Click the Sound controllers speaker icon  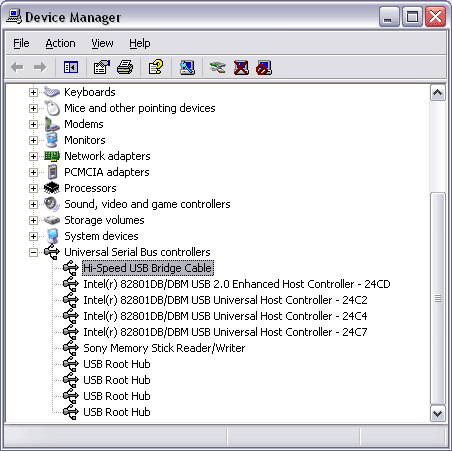coord(52,204)
